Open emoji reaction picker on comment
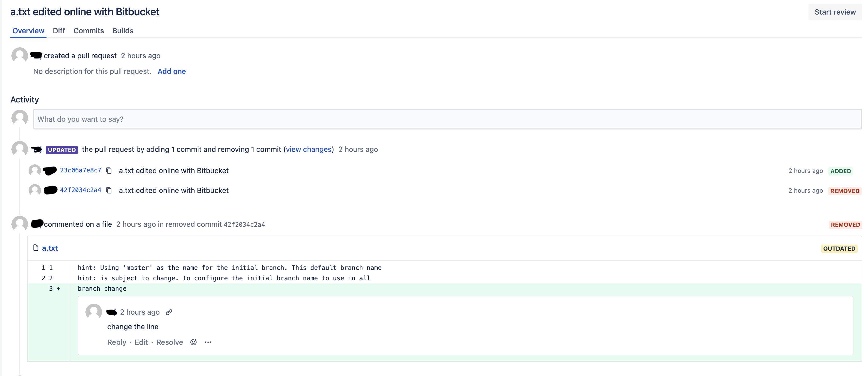868x376 pixels. [193, 342]
